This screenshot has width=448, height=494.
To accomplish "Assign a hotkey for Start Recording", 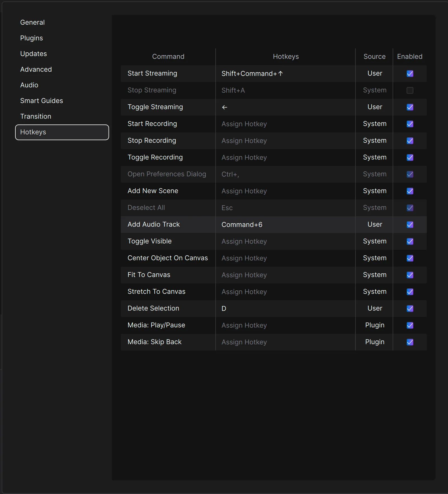I will [x=244, y=124].
